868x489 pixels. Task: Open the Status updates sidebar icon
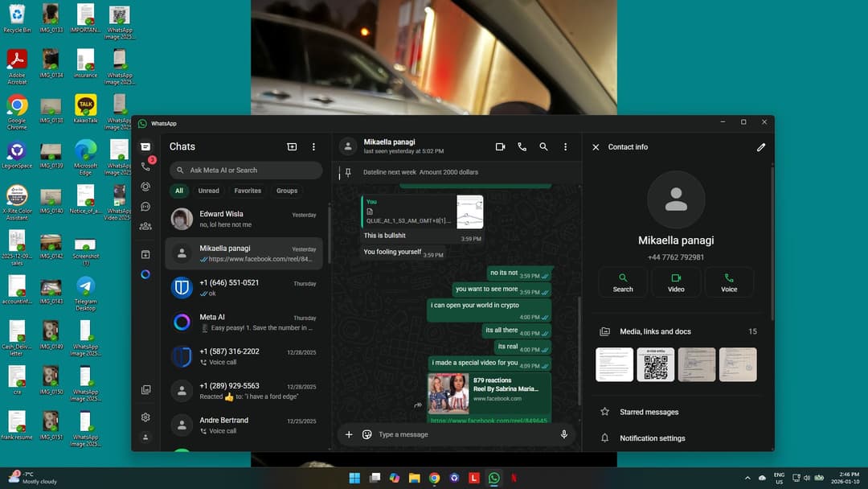click(145, 187)
